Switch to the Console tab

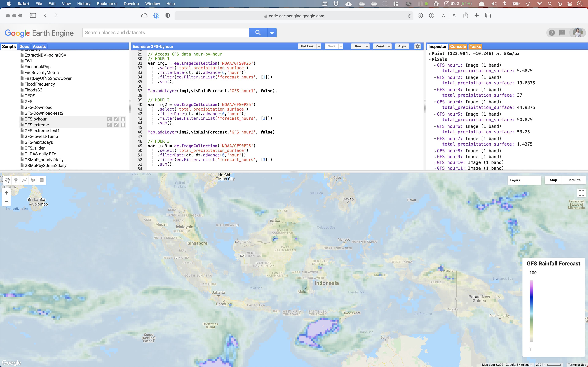pos(458,46)
